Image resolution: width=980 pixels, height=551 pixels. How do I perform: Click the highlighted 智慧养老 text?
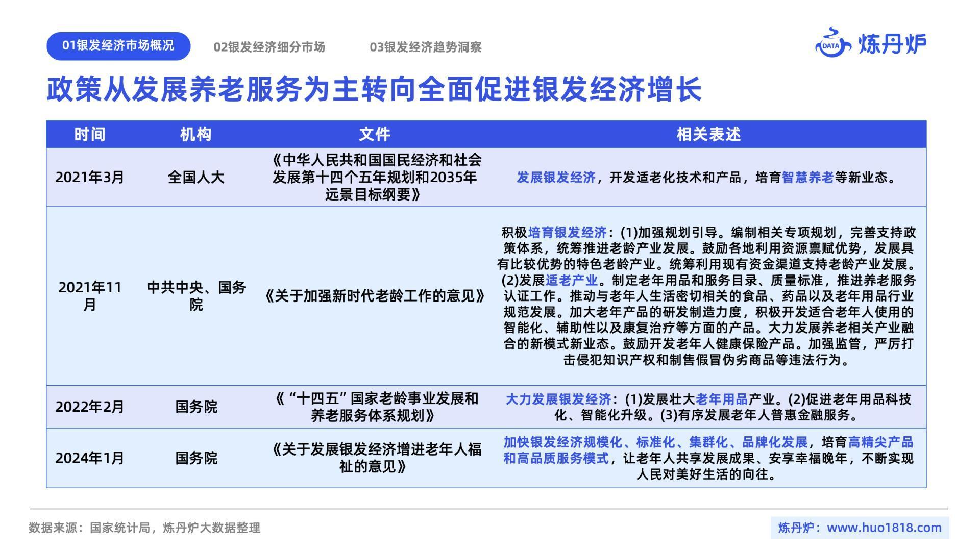coord(807,178)
